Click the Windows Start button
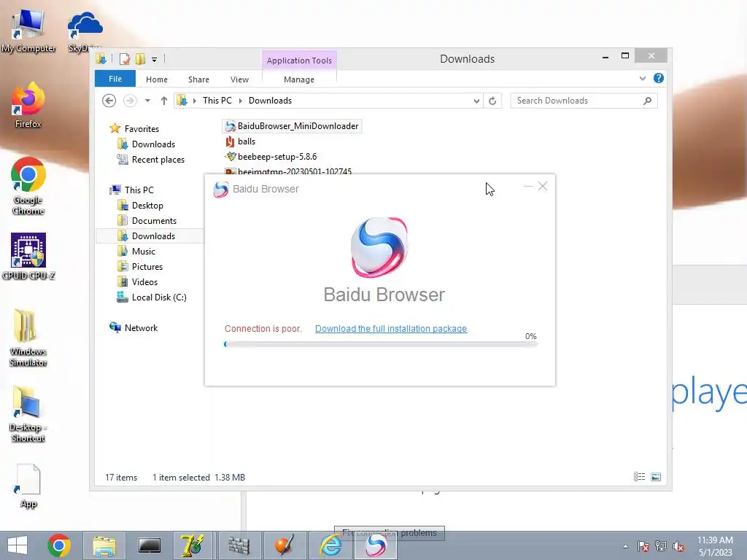The width and height of the screenshot is (747, 560). tap(18, 545)
